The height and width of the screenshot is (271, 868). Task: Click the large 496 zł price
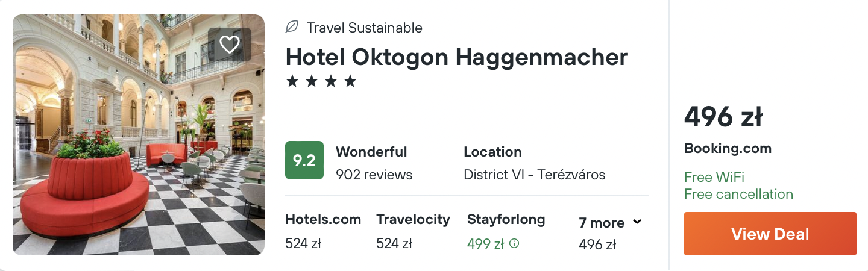[x=723, y=117]
